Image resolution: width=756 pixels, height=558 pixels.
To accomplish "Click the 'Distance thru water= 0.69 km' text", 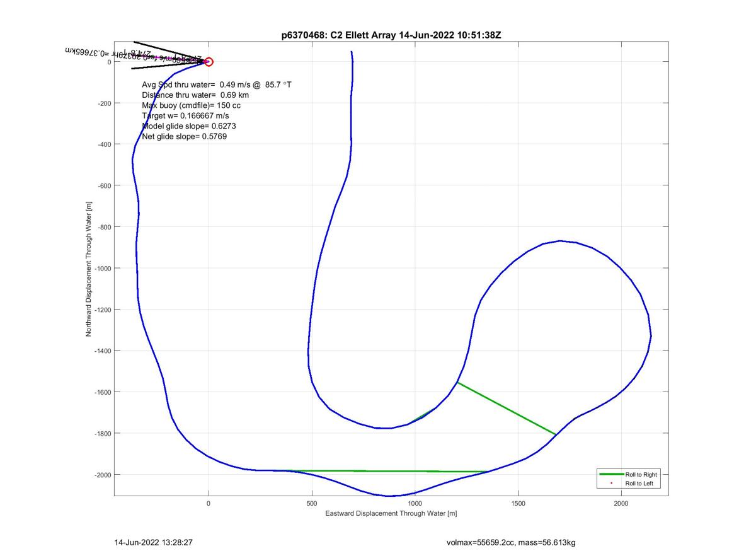I will click(x=195, y=95).
